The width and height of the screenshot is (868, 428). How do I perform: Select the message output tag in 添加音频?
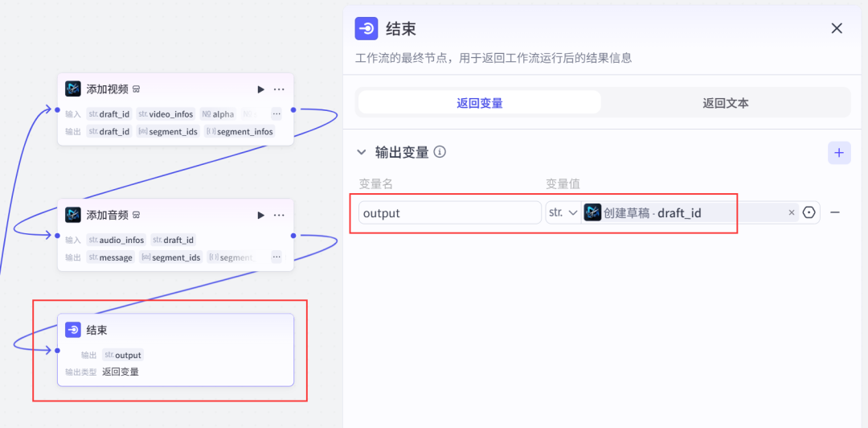tap(111, 257)
